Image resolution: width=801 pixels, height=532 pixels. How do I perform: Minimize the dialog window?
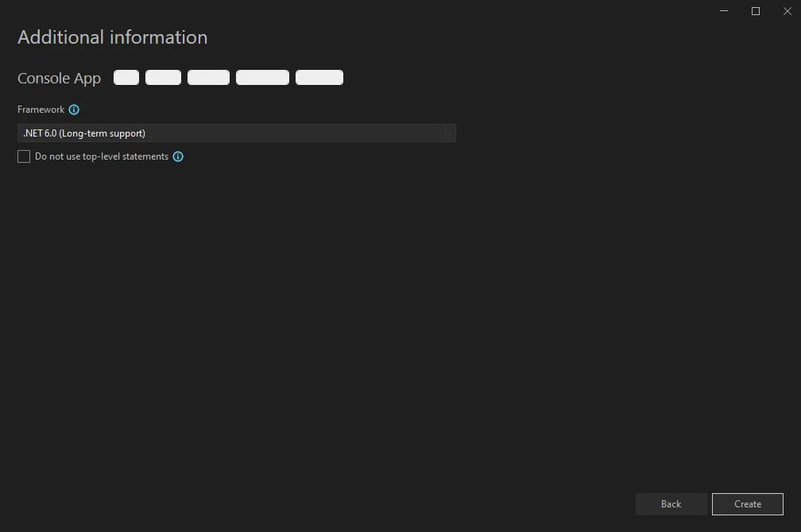(x=723, y=11)
